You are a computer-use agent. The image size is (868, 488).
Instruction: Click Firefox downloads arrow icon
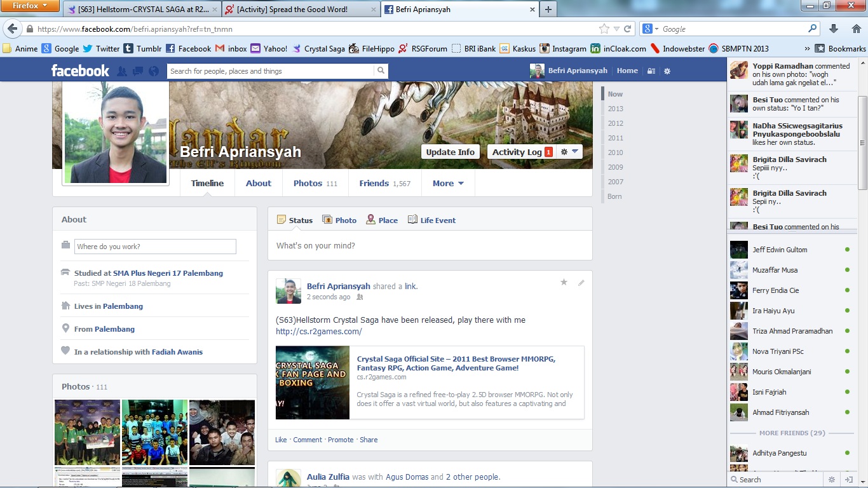click(x=834, y=29)
